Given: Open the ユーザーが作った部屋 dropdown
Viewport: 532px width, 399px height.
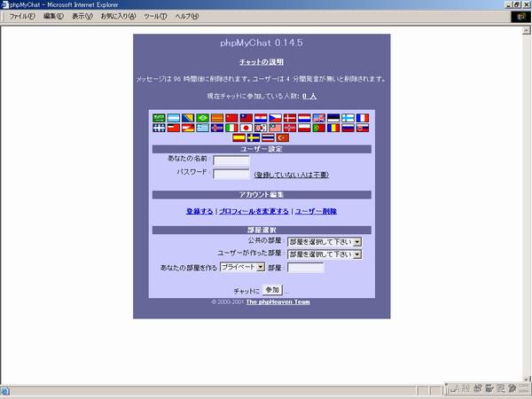Looking at the screenshot, I should tap(325, 254).
